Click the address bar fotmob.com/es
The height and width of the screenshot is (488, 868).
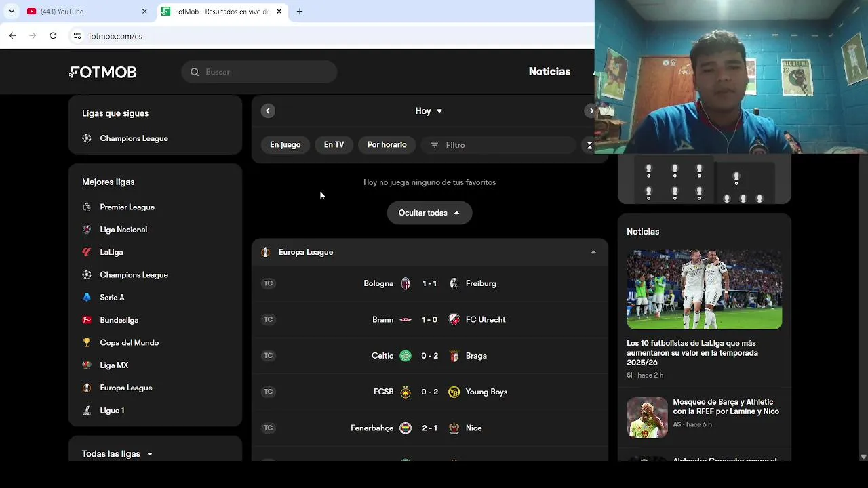tap(115, 36)
